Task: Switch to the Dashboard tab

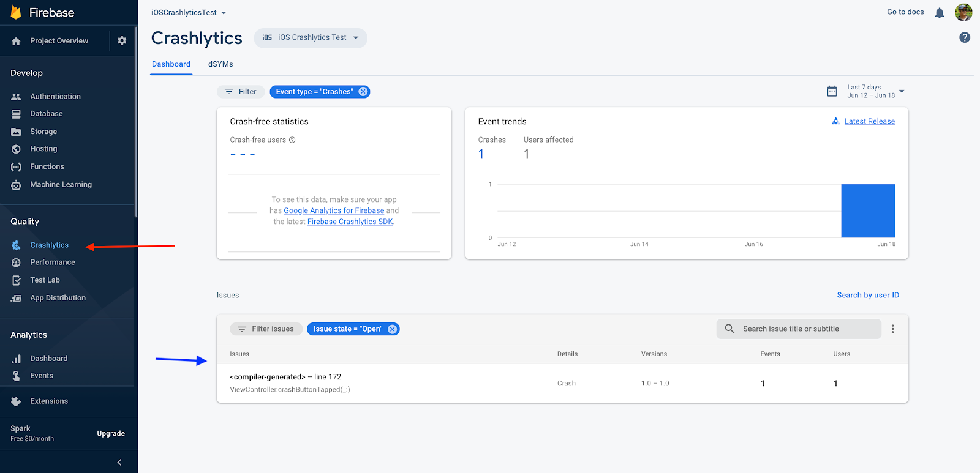Action: pos(171,64)
